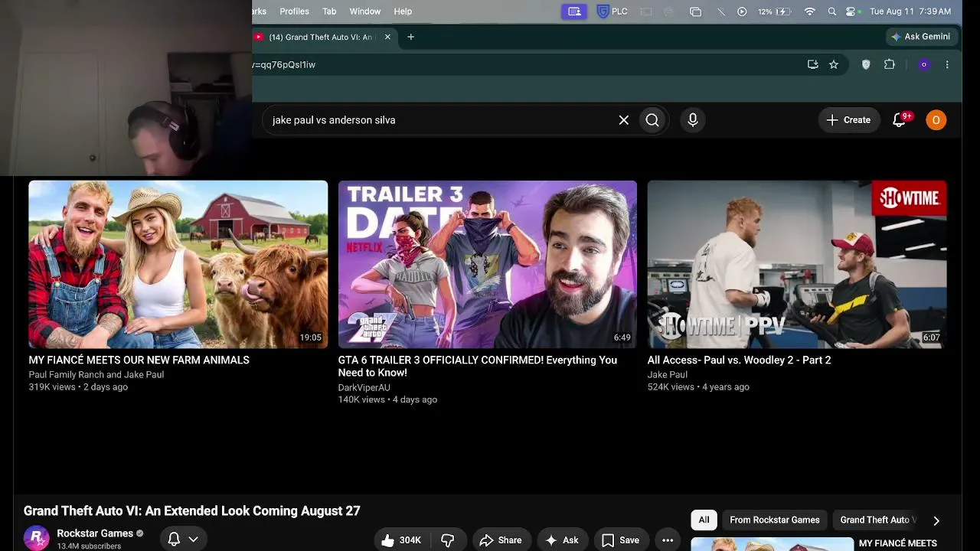980x551 pixels.
Task: Save the video to a playlist
Action: click(621, 540)
